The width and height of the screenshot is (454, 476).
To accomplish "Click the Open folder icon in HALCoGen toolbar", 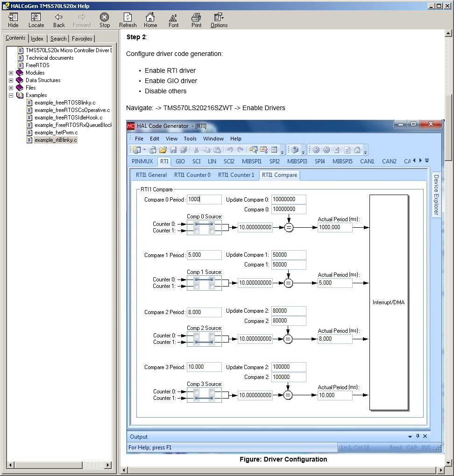I will pos(163,150).
